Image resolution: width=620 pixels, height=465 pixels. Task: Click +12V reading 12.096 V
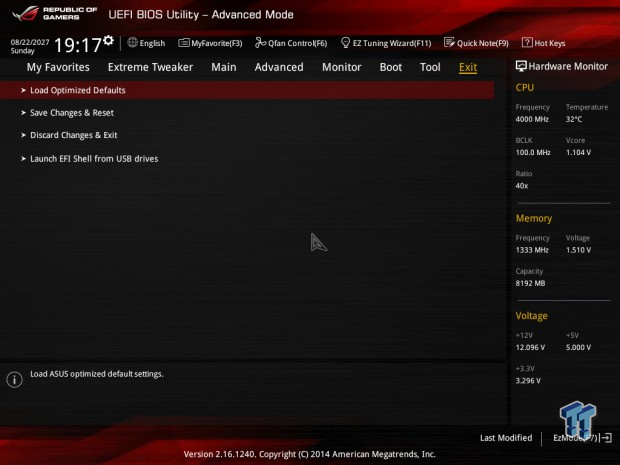point(530,347)
